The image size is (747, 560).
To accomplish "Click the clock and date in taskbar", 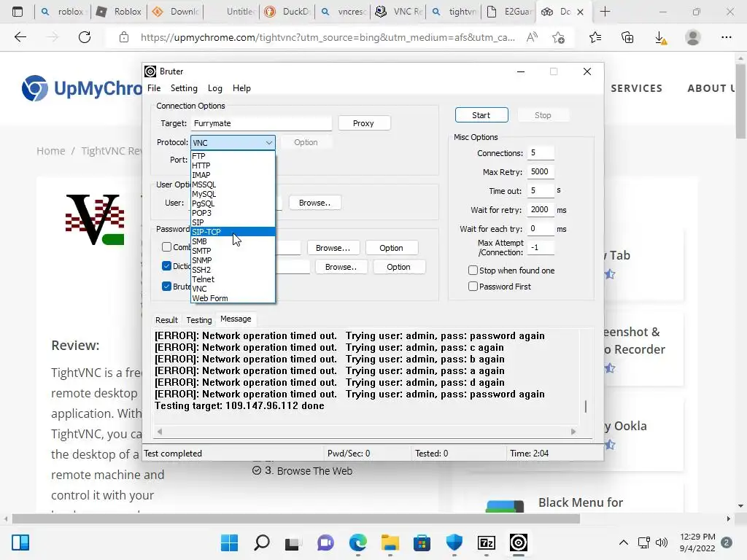I will pyautogui.click(x=697, y=542).
